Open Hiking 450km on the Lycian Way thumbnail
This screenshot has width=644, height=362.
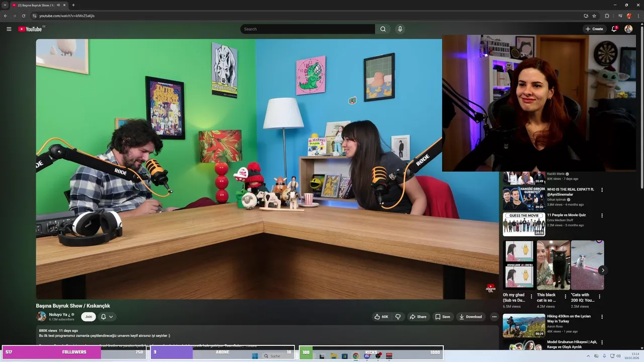524,325
